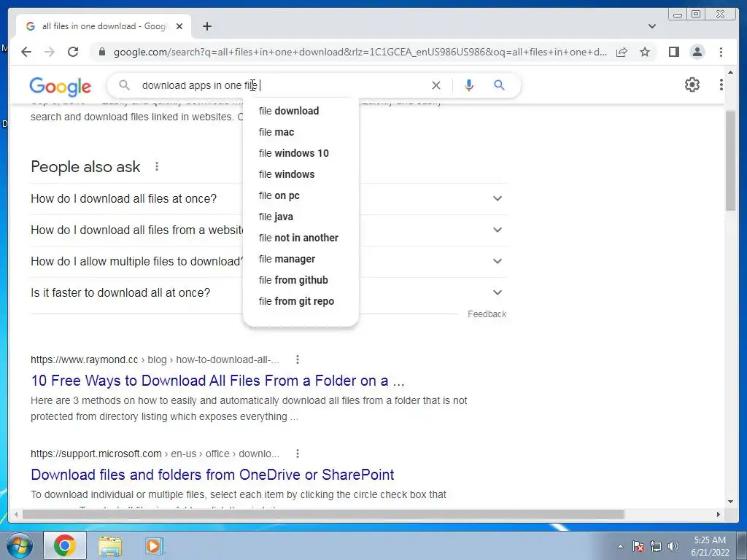Screen dimensions: 747x560
Task: Click the padlock site info icon
Action: click(x=101, y=52)
